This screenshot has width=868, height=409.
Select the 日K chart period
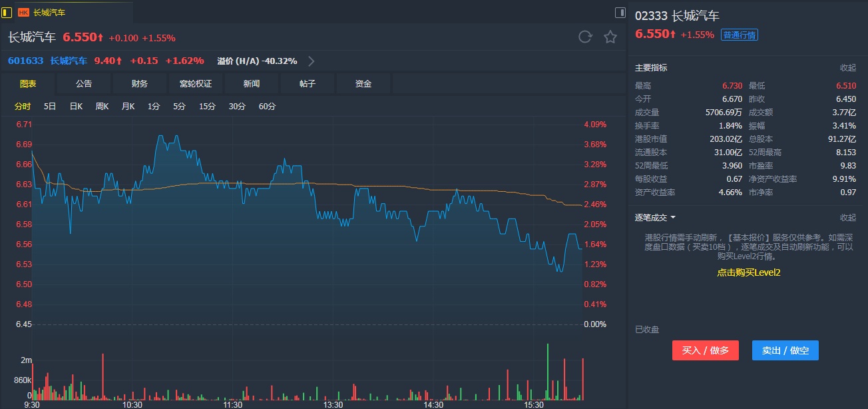[x=76, y=107]
